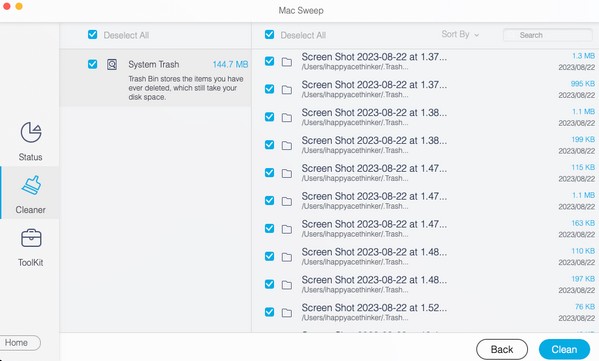Click the System Trash magnifier icon
Image resolution: width=599 pixels, height=361 pixels.
pyautogui.click(x=112, y=64)
